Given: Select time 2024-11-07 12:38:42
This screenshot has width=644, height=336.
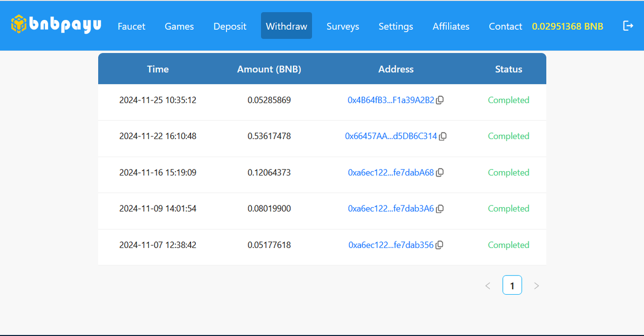Looking at the screenshot, I should [x=158, y=245].
